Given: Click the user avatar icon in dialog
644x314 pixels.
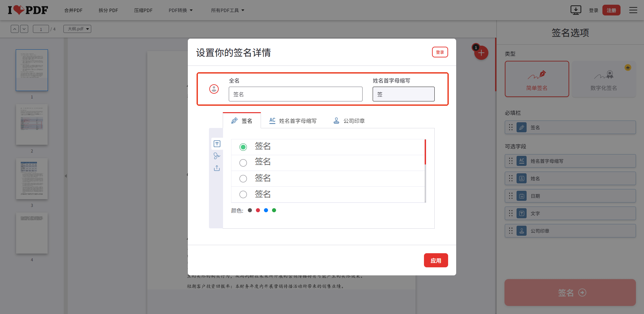Looking at the screenshot, I should click(214, 89).
